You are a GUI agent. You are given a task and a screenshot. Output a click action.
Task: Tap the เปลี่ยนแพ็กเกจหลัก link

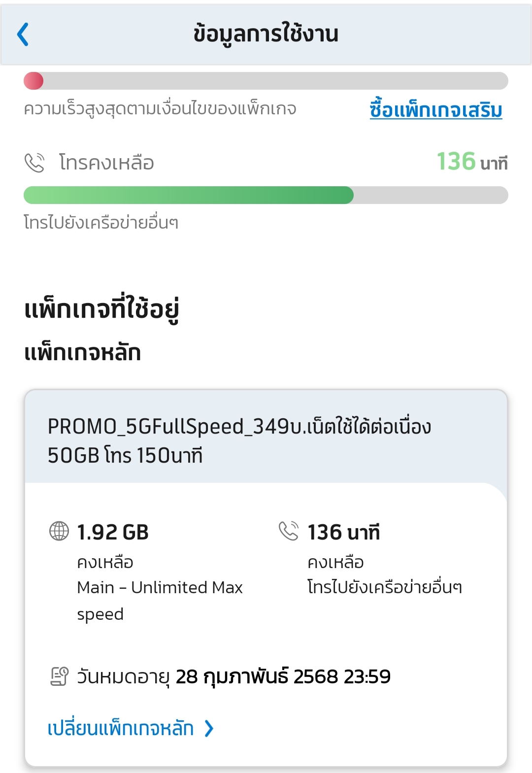pos(121,728)
